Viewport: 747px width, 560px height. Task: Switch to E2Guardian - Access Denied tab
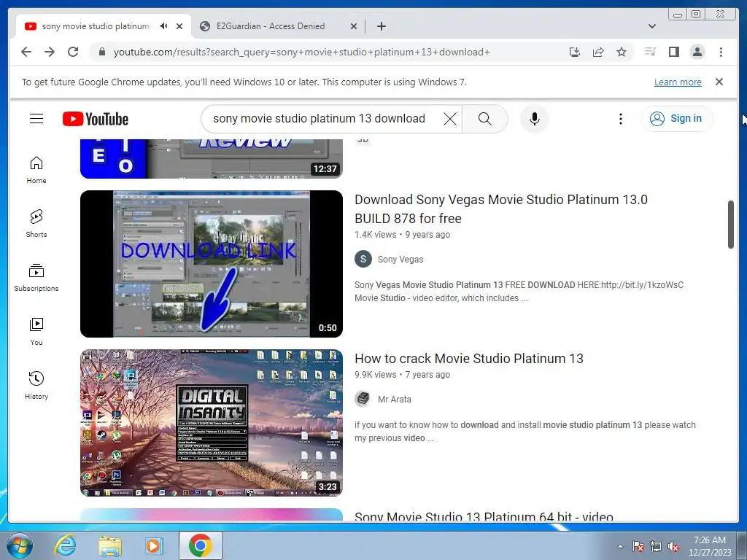click(271, 26)
